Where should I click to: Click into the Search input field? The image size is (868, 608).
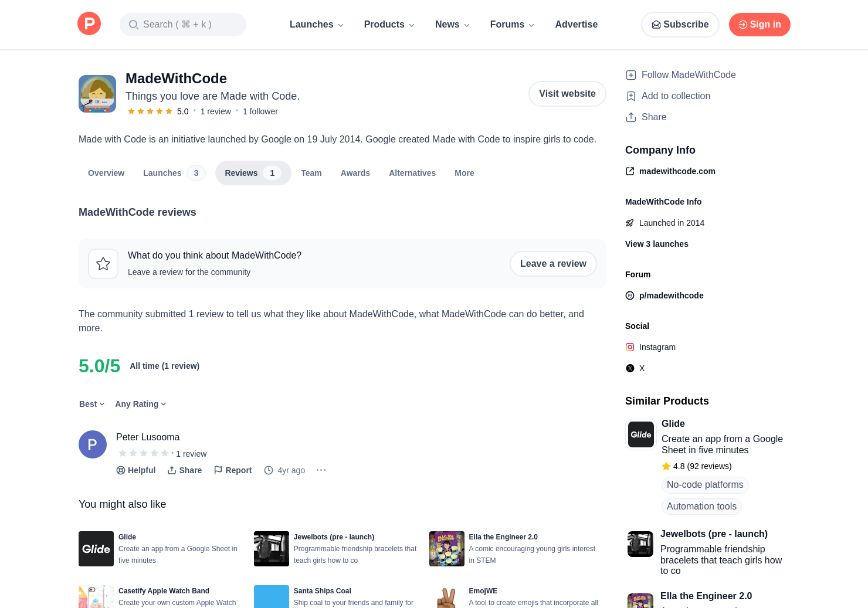click(183, 25)
